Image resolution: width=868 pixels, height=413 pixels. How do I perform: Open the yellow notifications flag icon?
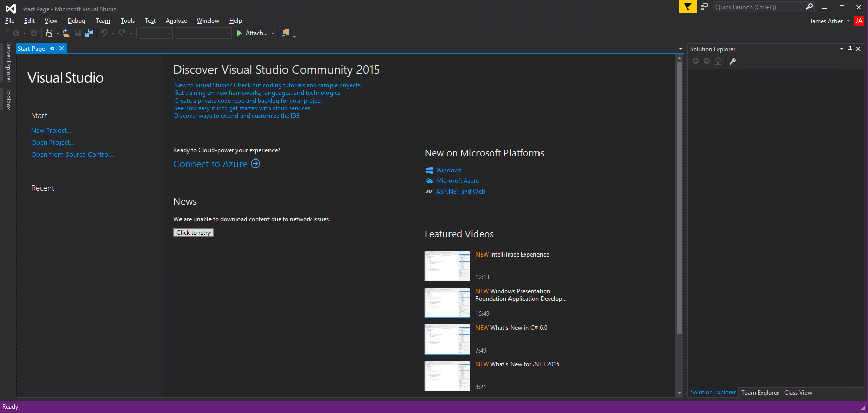(687, 7)
